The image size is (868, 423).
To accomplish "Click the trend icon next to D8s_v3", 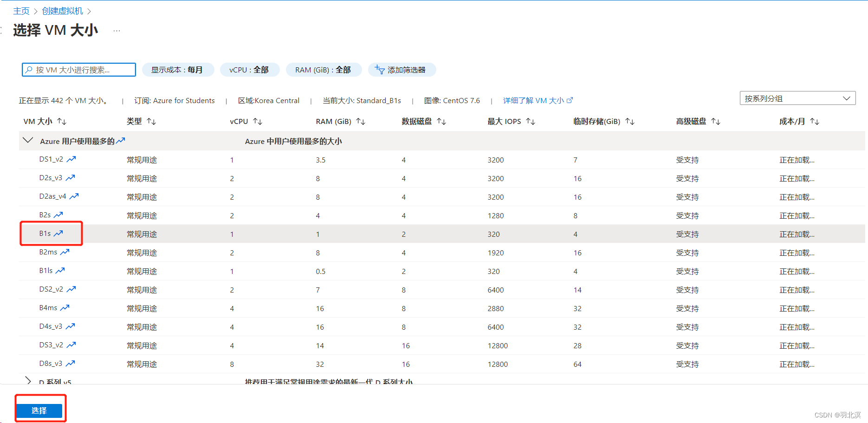I will click(70, 364).
